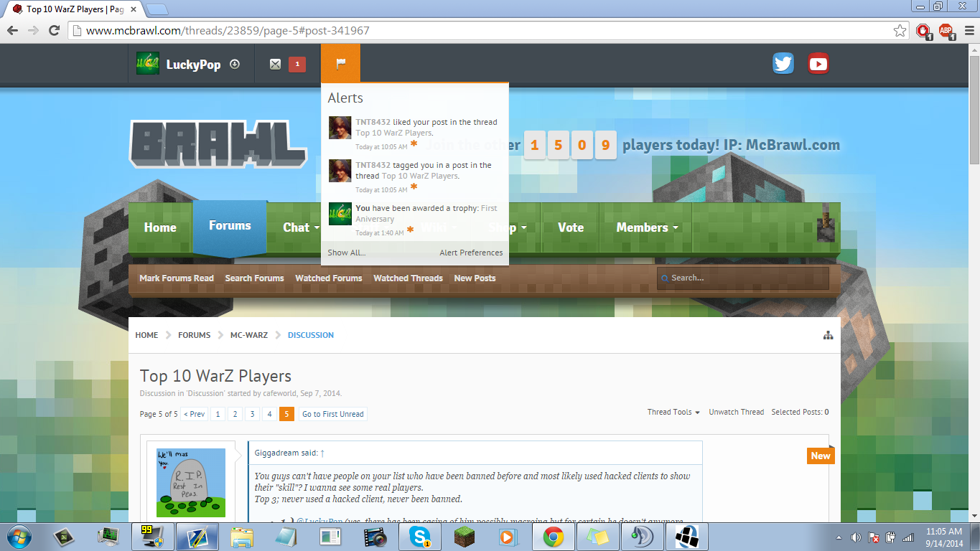The image size is (980, 551).
Task: Click Show All... in the alerts popup
Action: [347, 253]
